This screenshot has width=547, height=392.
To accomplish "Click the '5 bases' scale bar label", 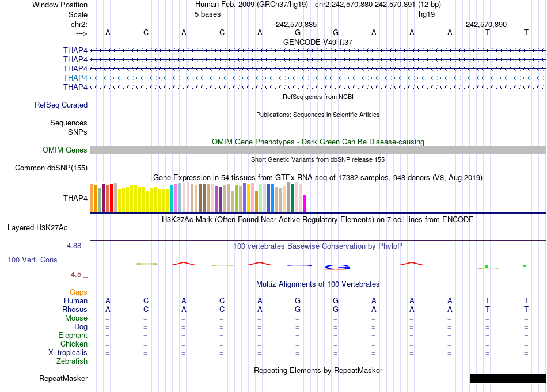I will click(207, 14).
